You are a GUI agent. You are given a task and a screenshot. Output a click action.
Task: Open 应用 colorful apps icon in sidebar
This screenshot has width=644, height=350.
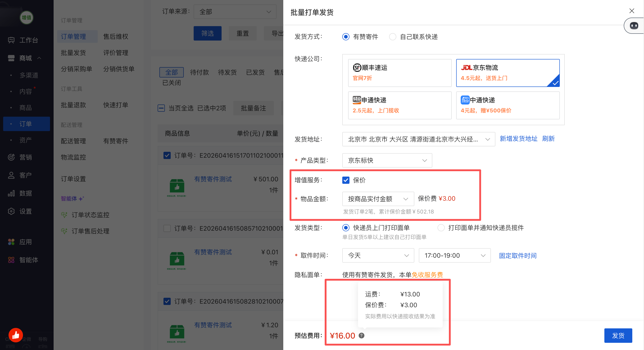tap(11, 242)
